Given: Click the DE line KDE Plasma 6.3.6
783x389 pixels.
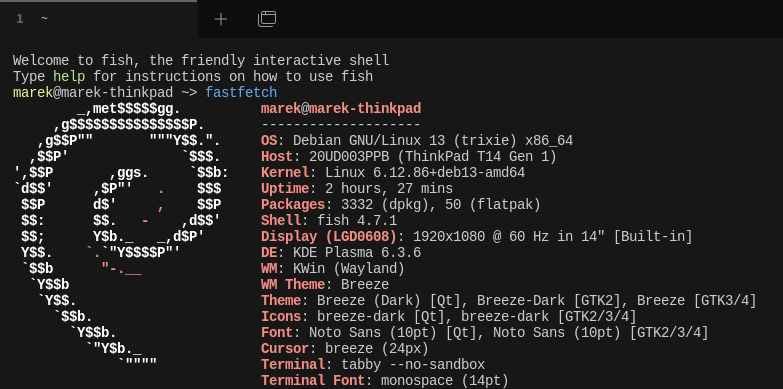Looking at the screenshot, I should [341, 253].
